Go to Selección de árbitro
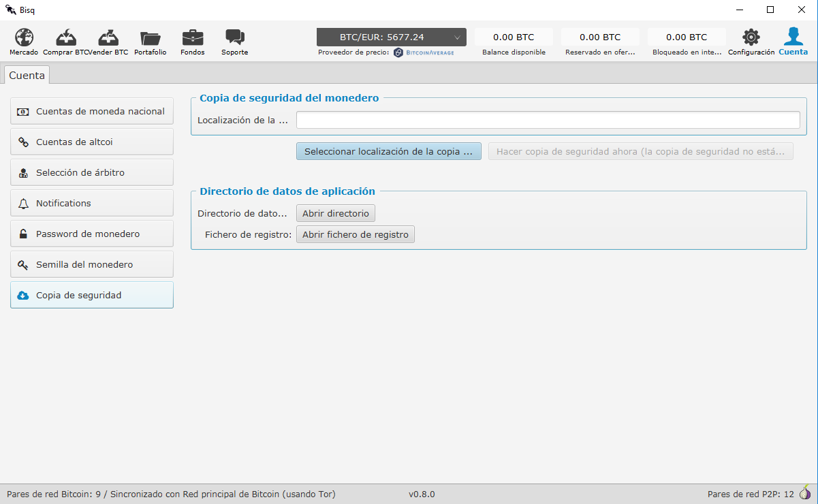This screenshot has width=818, height=504. point(92,172)
